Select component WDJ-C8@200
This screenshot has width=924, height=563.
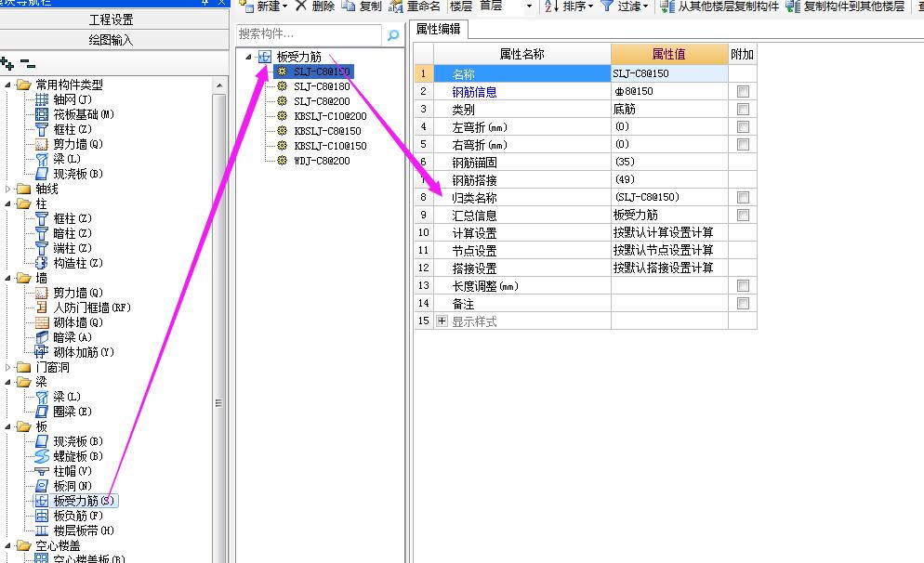pos(322,160)
